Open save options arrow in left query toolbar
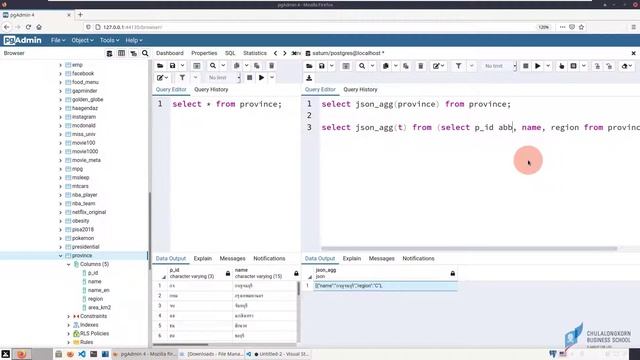 click(182, 66)
